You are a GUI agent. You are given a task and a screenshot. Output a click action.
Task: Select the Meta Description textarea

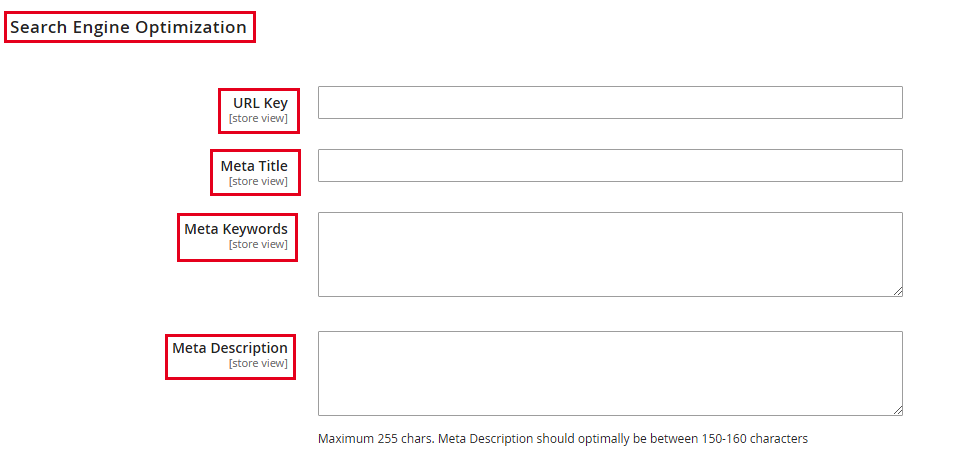[610, 373]
